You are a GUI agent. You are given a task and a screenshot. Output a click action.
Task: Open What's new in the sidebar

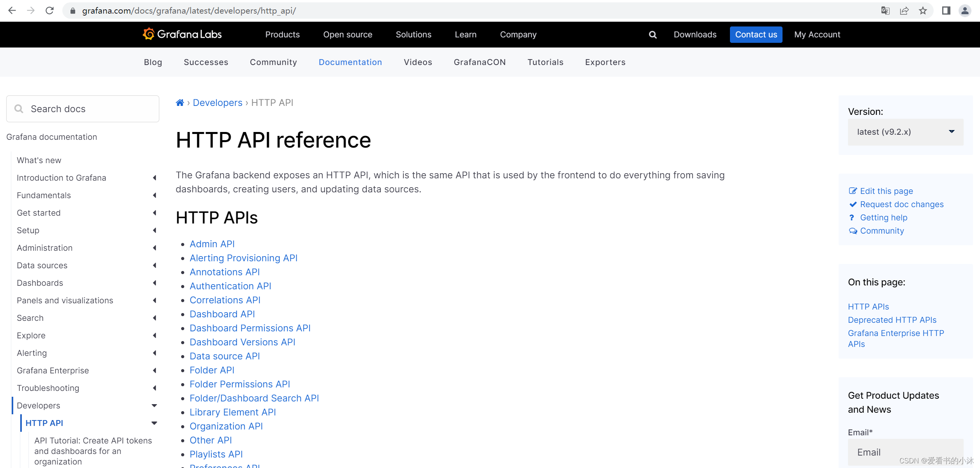tap(39, 160)
